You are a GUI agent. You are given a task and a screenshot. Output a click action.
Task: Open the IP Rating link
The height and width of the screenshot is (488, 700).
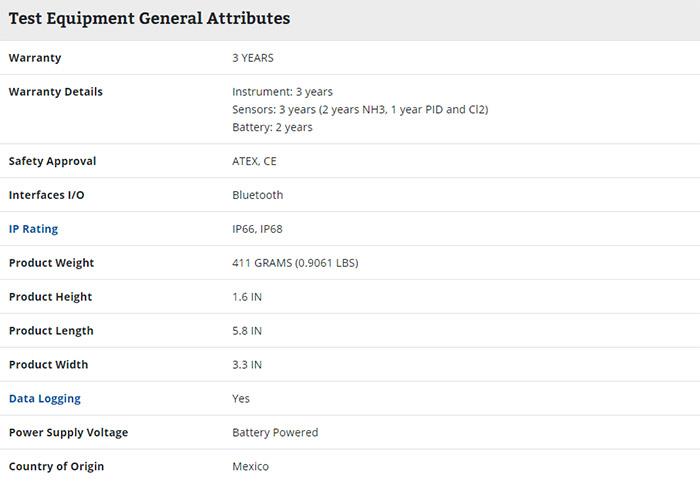33,229
